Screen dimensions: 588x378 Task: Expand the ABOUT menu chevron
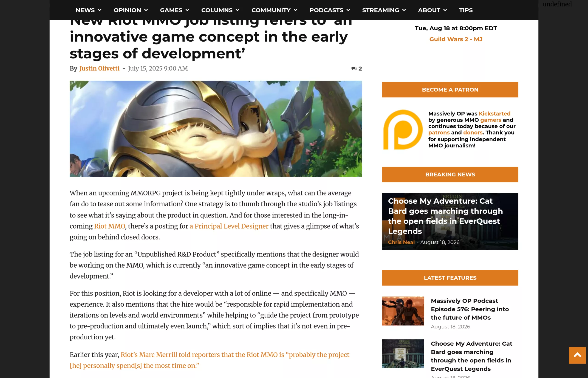click(445, 10)
